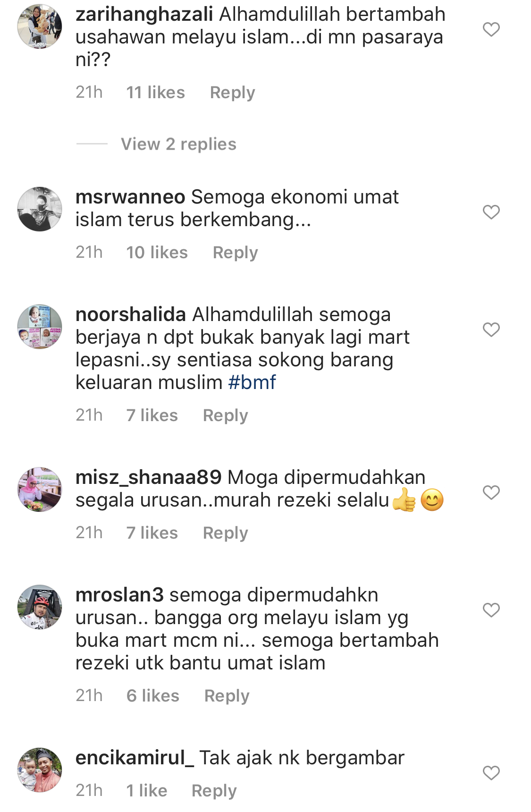
Task: Tap the heart beside encikamirul_'s comment
Action: click(x=491, y=773)
